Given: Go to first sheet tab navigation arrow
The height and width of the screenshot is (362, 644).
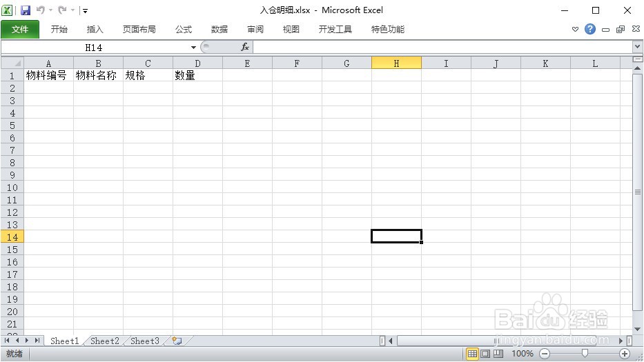Looking at the screenshot, I should click(x=7, y=340).
